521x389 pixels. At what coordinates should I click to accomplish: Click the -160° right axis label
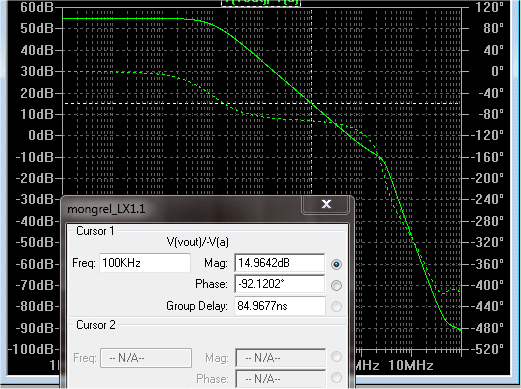pos(487,157)
